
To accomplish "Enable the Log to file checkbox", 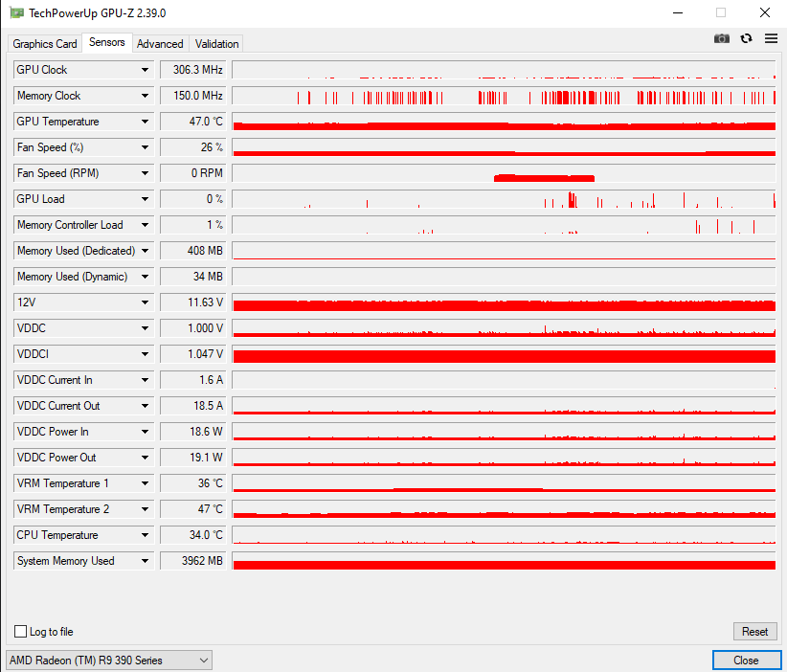I will pos(20,632).
